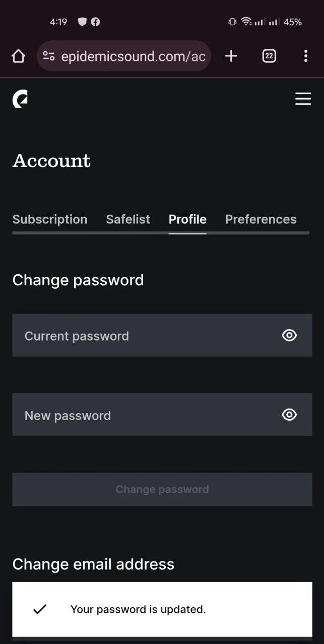Open the tab switcher showing 22

[269, 56]
